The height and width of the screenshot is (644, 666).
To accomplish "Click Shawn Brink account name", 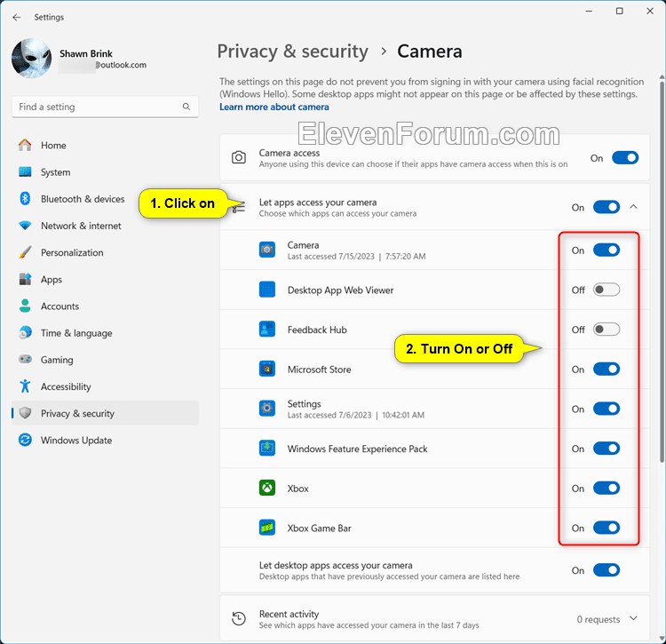I will 86,53.
